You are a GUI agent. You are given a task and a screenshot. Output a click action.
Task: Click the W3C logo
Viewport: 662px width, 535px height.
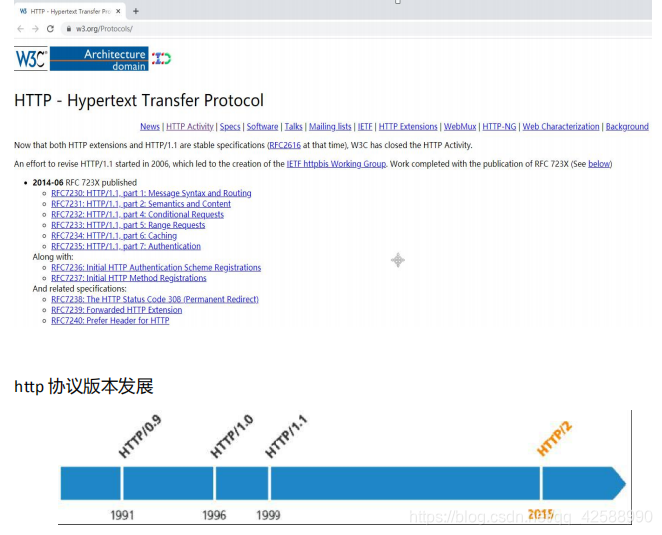tap(31, 58)
